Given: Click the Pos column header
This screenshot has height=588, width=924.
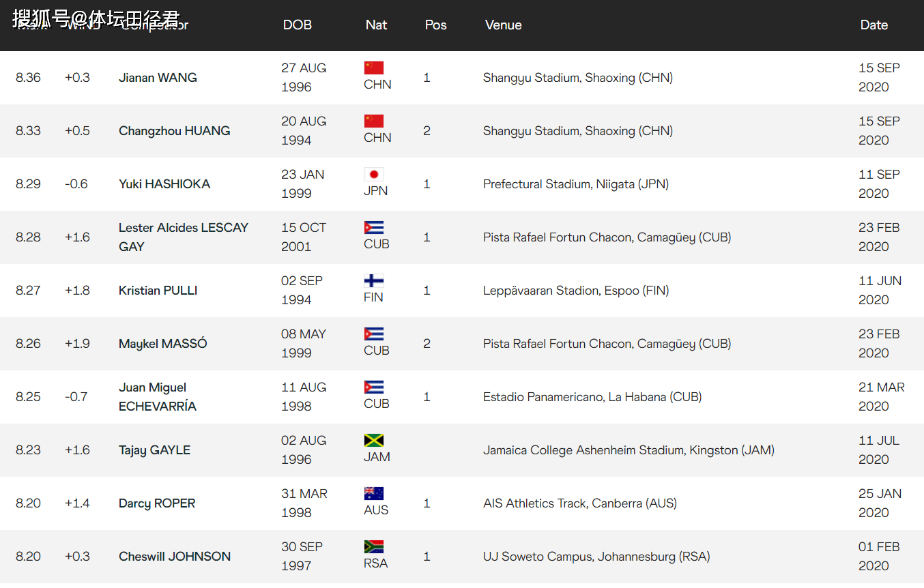Looking at the screenshot, I should coord(435,25).
